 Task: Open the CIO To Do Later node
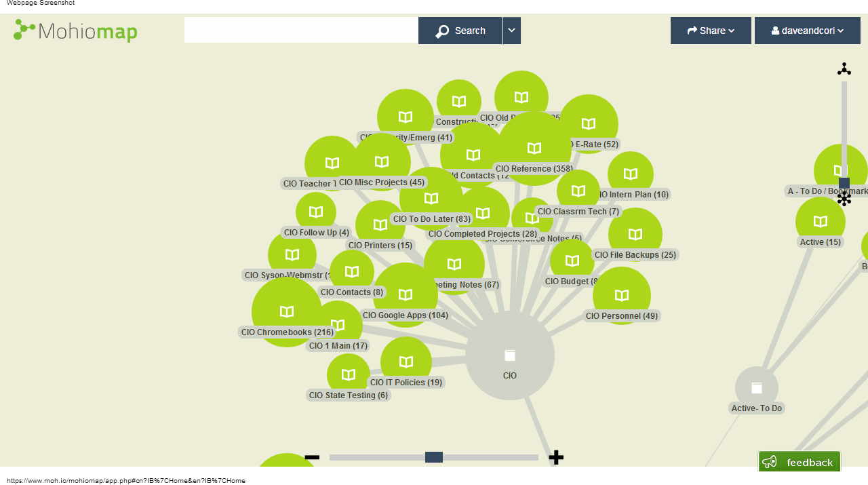tap(430, 198)
